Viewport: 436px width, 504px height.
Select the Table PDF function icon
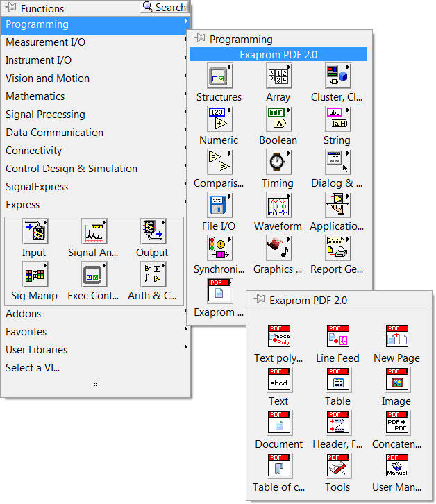click(338, 380)
